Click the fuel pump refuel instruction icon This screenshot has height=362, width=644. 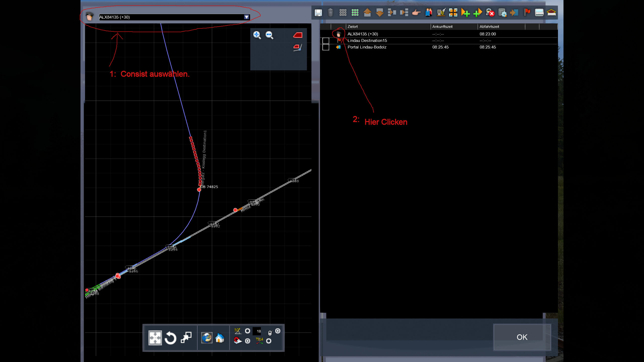[441, 13]
